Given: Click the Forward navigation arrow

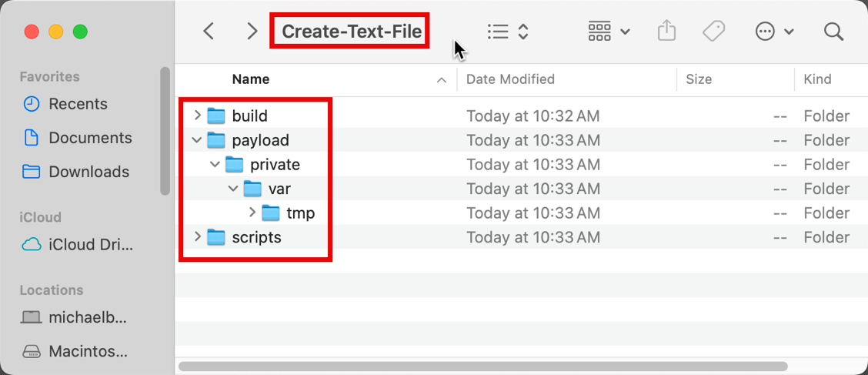Looking at the screenshot, I should tap(252, 31).
